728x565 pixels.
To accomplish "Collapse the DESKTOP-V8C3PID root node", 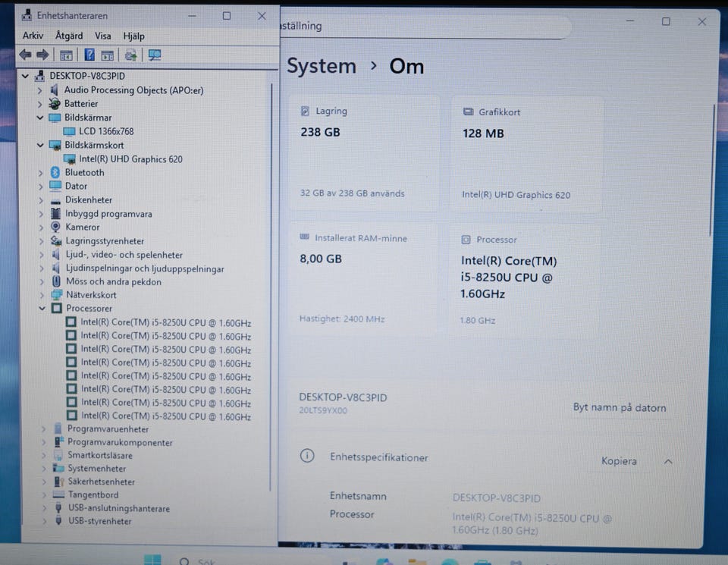I will 25,76.
